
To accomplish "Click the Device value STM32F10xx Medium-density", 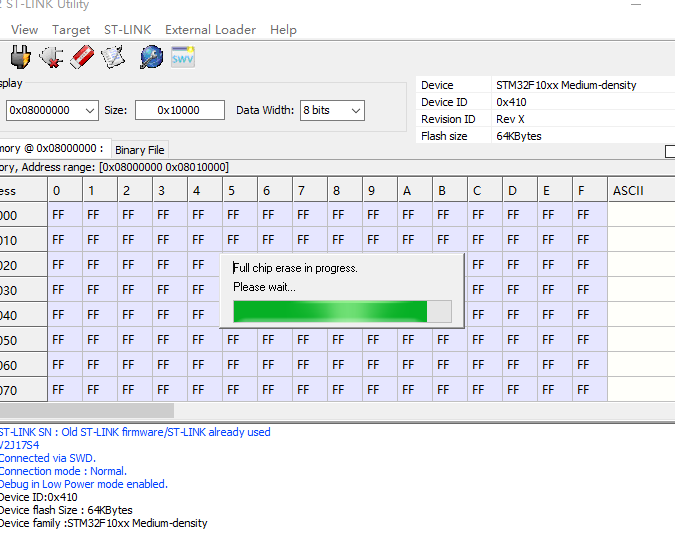I will (566, 85).
